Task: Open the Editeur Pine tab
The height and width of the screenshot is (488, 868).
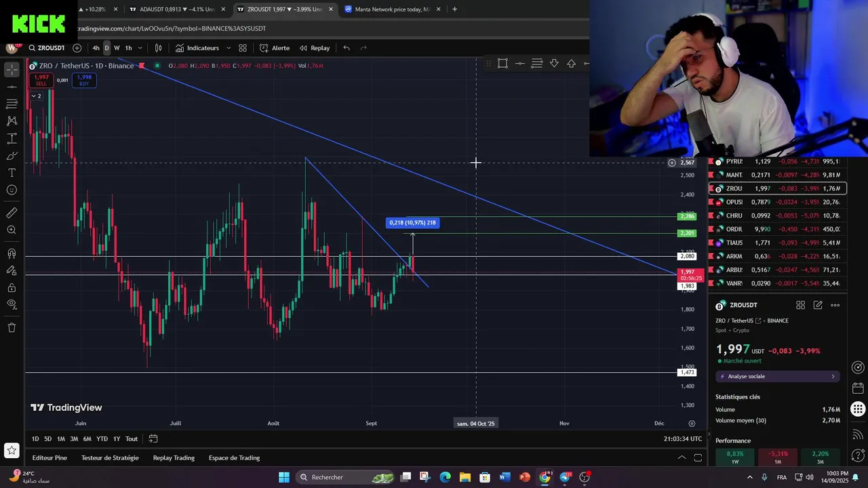Action: click(50, 457)
